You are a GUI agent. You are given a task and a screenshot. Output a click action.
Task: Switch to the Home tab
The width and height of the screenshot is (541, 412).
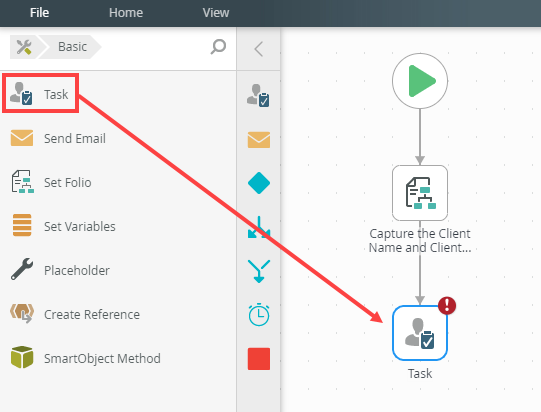coord(126,13)
